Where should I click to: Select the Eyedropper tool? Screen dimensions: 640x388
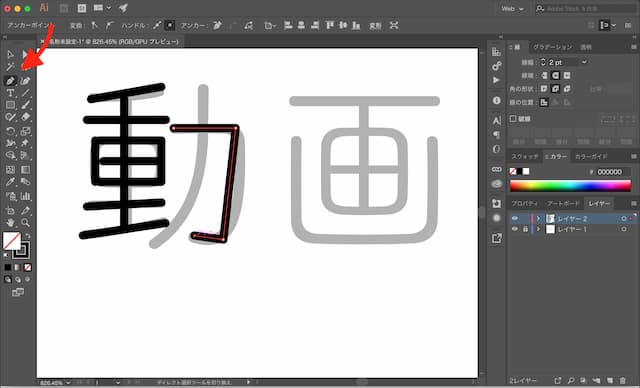[x=10, y=182]
